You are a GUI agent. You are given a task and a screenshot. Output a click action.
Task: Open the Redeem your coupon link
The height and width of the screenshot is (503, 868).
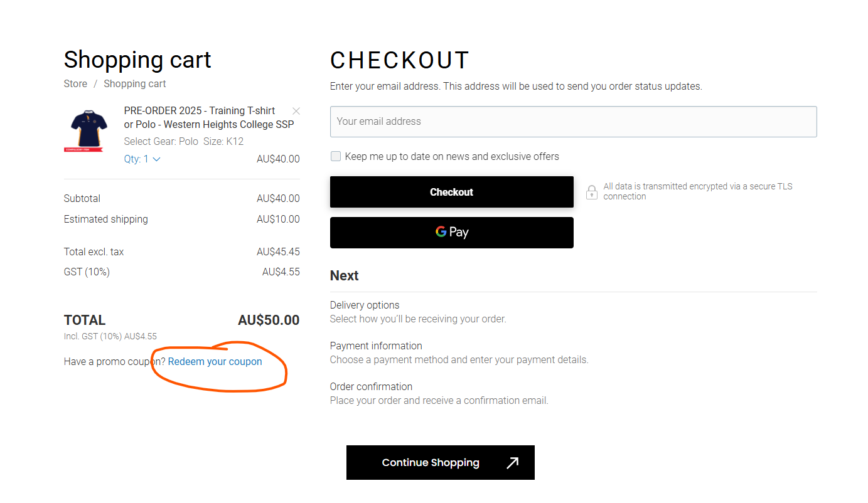click(215, 362)
